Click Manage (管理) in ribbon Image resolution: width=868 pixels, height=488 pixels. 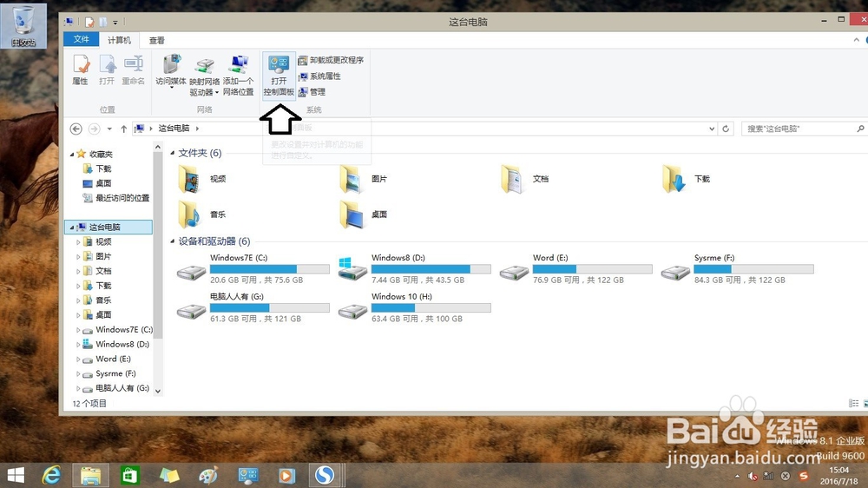tap(312, 92)
